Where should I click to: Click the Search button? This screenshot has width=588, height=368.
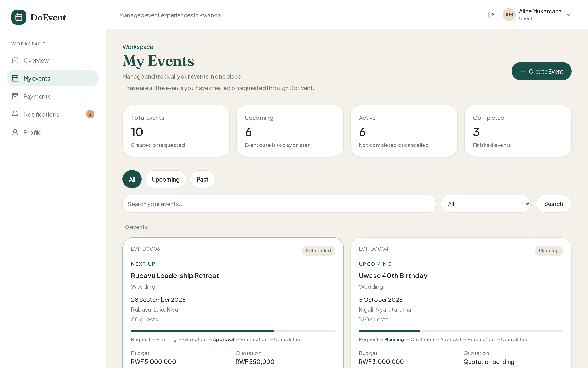(x=553, y=204)
